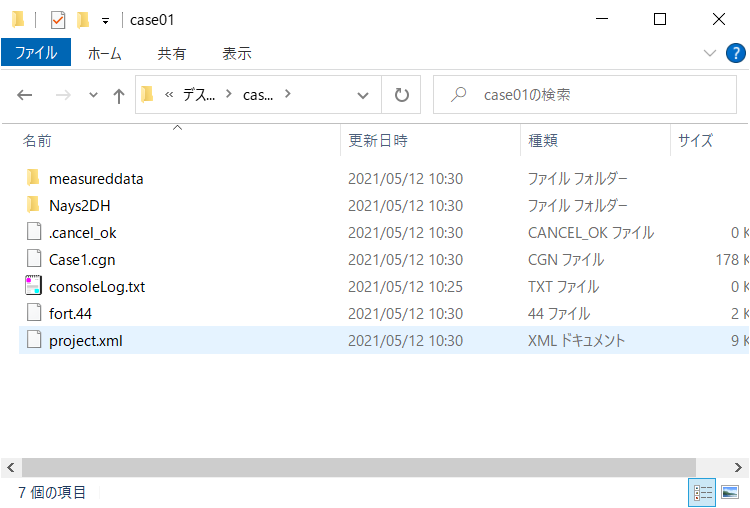
Task: Expand chevron after デス... breadcrumb
Action: [229, 94]
